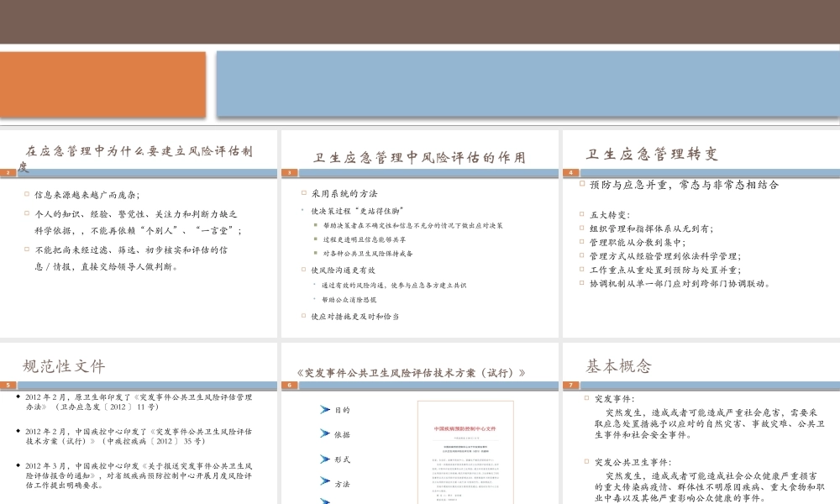Click the sub-bullet starting 通过有效的风险沟通
Screen dimensions: 840x504
394,286
